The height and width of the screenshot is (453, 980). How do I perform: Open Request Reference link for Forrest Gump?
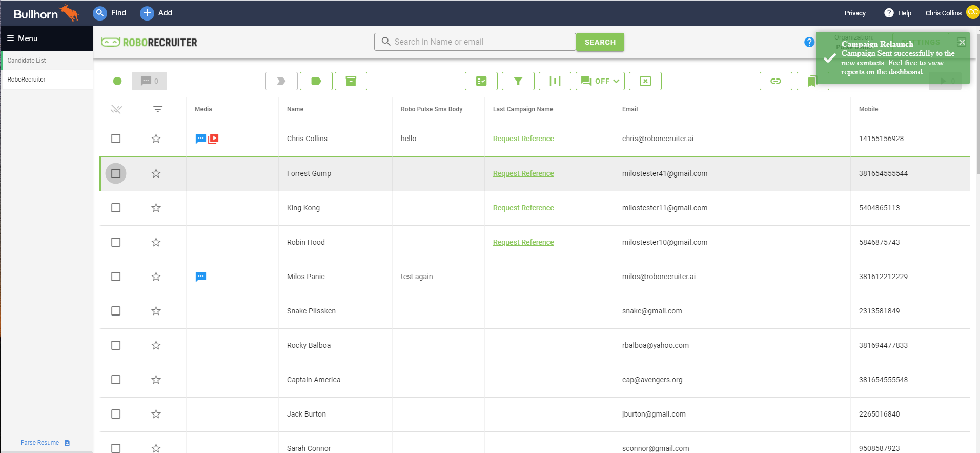point(523,173)
